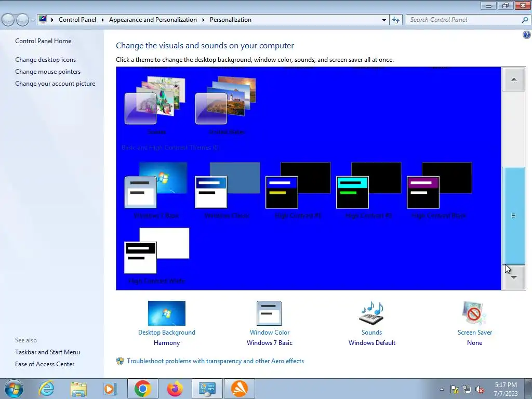Click the Help question mark icon
Screen dimensions: 532x399
click(527, 35)
